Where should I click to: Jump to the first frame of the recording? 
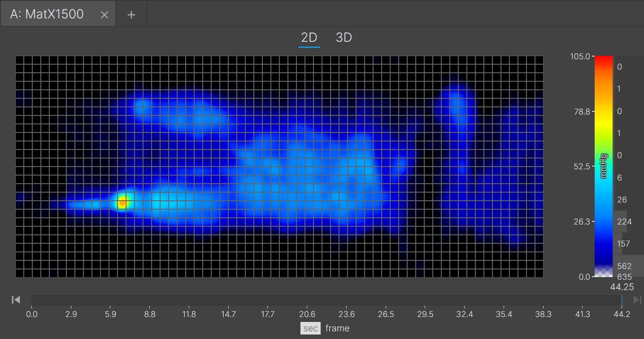click(x=16, y=299)
